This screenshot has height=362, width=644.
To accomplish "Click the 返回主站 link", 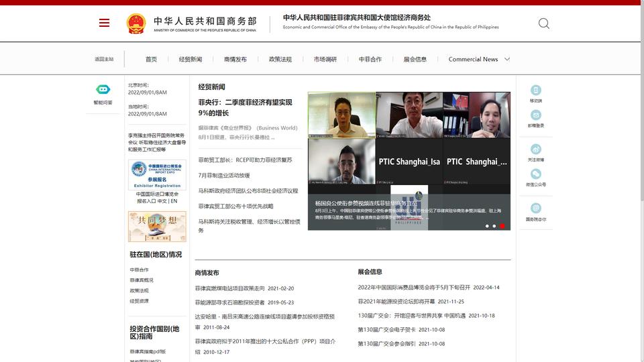I will point(104,59).
